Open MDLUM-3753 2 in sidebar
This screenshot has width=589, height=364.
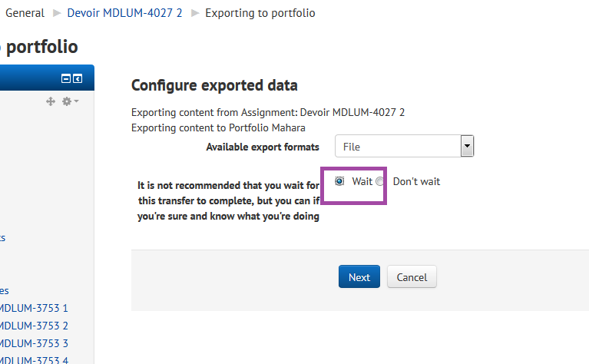pyautogui.click(x=34, y=326)
